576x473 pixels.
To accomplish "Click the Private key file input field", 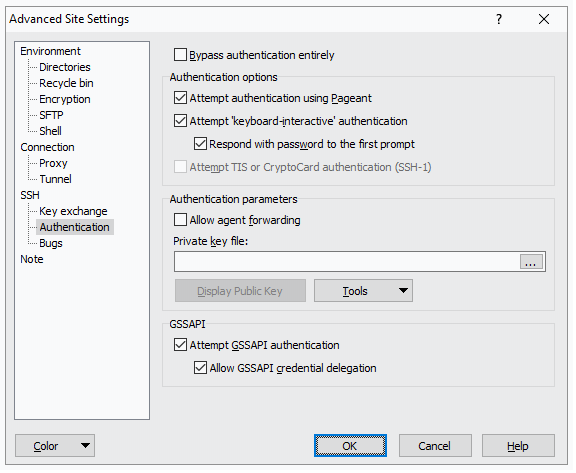I will point(347,262).
